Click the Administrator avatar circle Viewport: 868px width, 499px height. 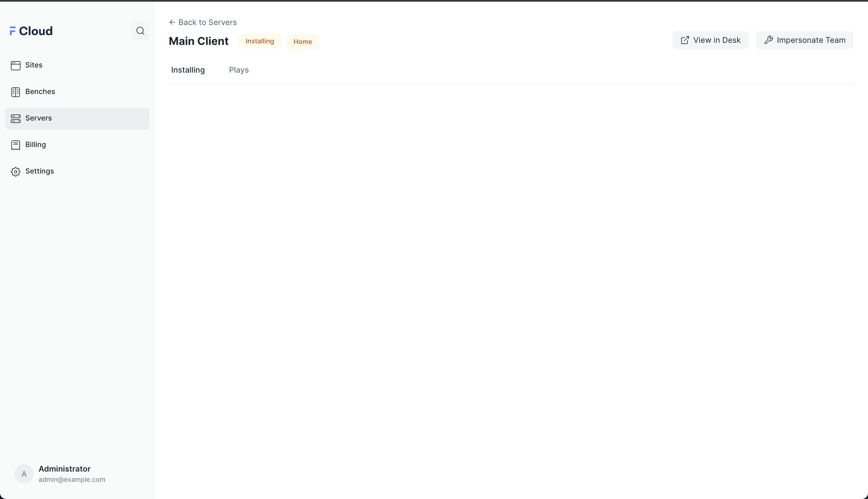[x=24, y=474]
